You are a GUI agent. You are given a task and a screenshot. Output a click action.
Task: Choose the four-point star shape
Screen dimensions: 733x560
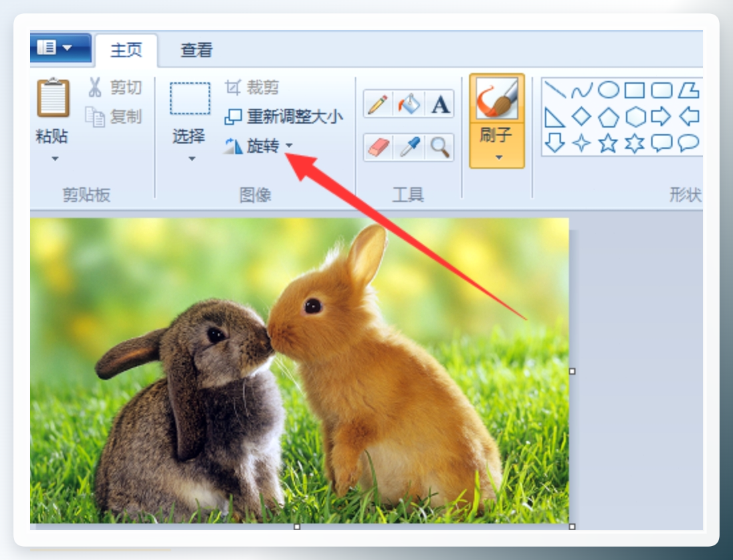coord(581,143)
